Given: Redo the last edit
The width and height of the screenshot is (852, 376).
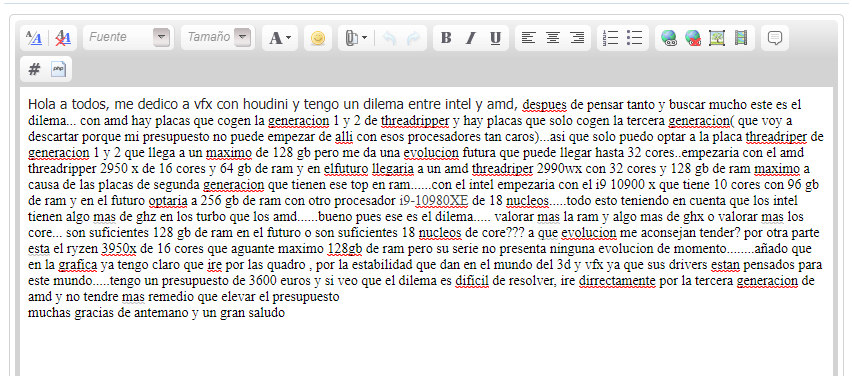Looking at the screenshot, I should (x=414, y=38).
